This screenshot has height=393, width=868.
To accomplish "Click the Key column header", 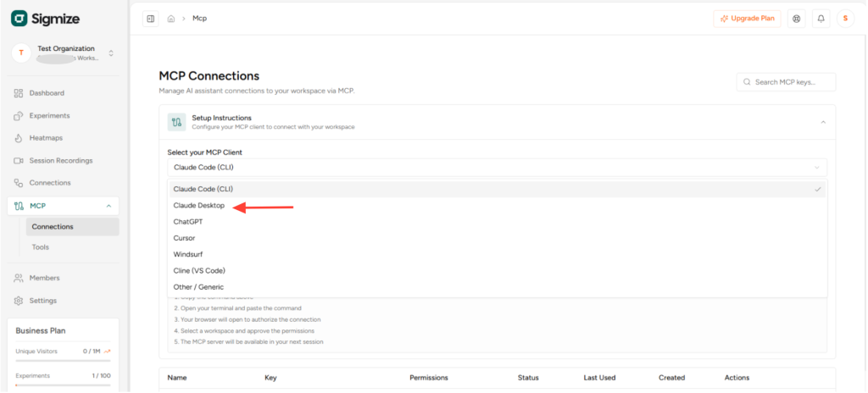I will click(270, 378).
